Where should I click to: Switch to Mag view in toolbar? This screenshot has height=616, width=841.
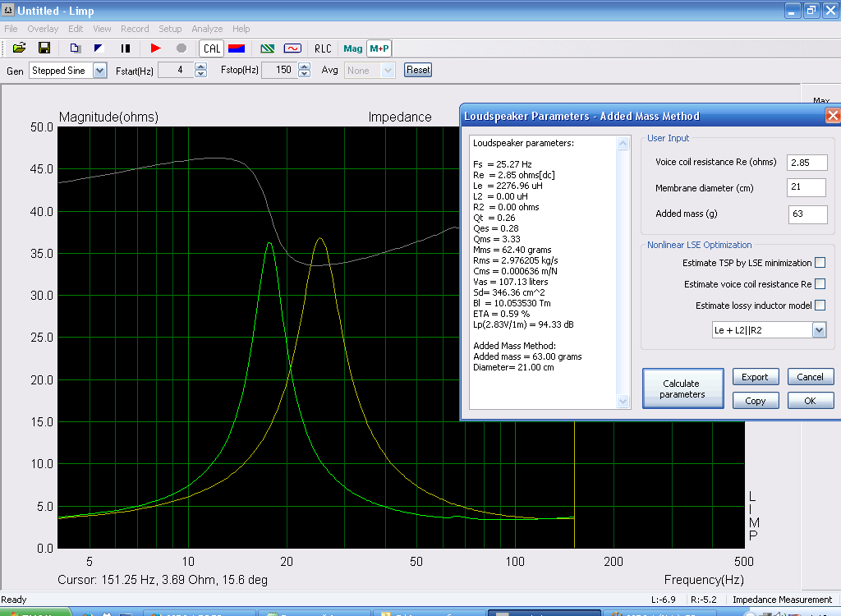coord(353,48)
